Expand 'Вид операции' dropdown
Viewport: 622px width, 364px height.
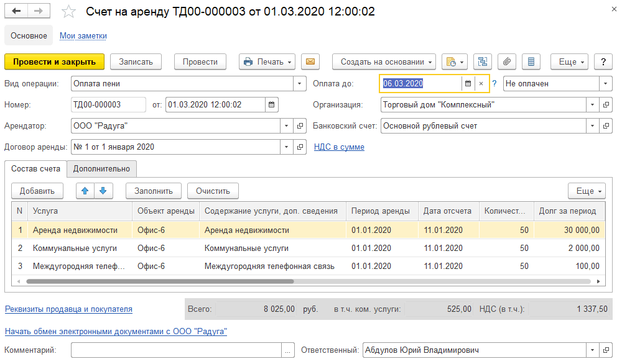tap(300, 84)
